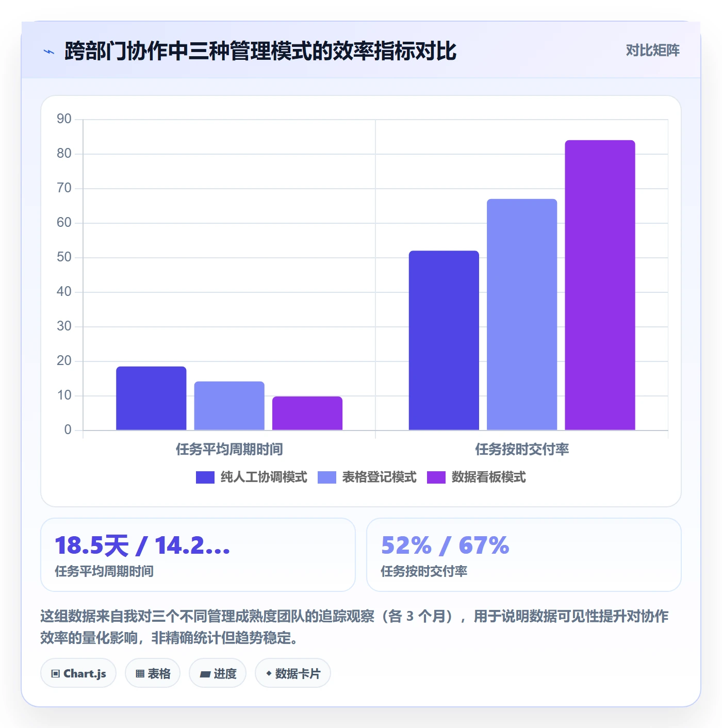Click the 表格 tag chip
The width and height of the screenshot is (722, 728).
point(153,673)
